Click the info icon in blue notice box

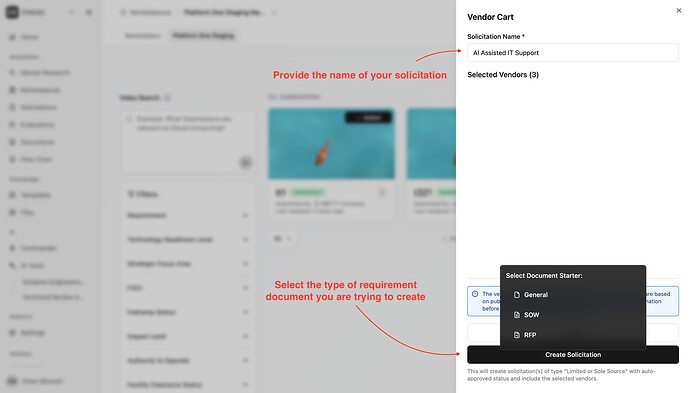point(475,294)
